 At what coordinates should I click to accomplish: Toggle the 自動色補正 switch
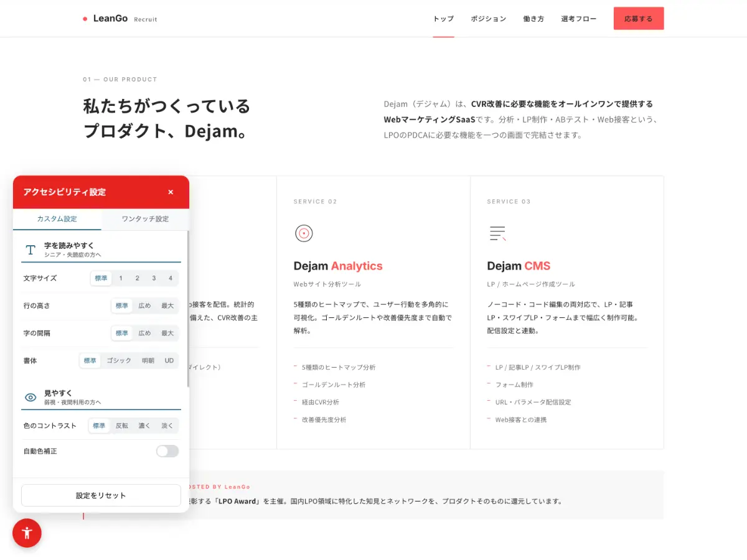167,451
